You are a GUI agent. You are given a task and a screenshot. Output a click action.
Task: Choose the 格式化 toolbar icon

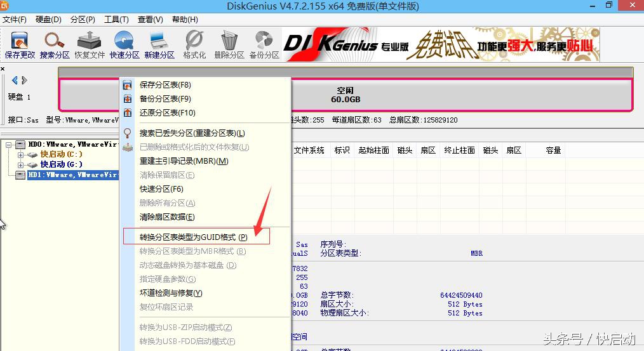(194, 44)
